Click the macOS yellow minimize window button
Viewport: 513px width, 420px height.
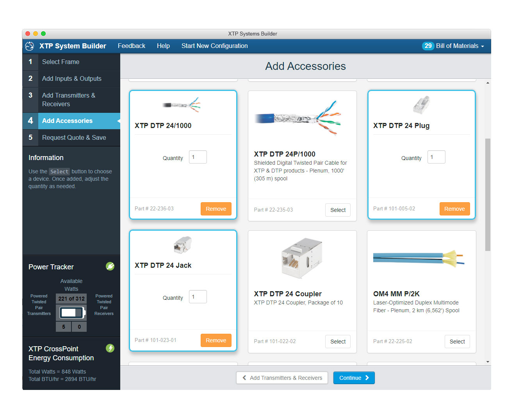tap(36, 34)
